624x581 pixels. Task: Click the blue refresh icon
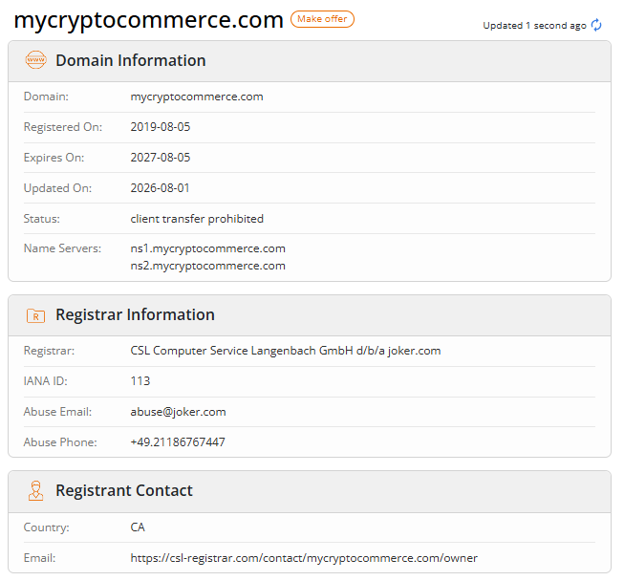(596, 25)
